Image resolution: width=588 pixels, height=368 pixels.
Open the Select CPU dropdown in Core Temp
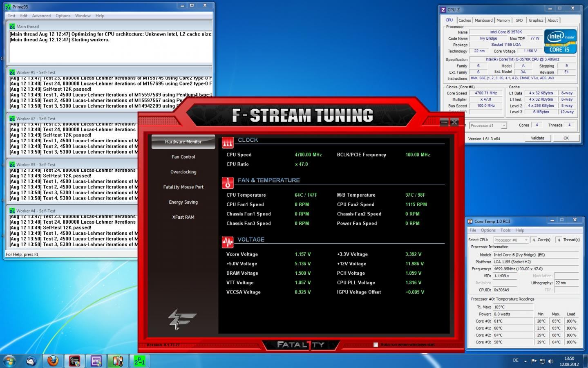coord(511,240)
